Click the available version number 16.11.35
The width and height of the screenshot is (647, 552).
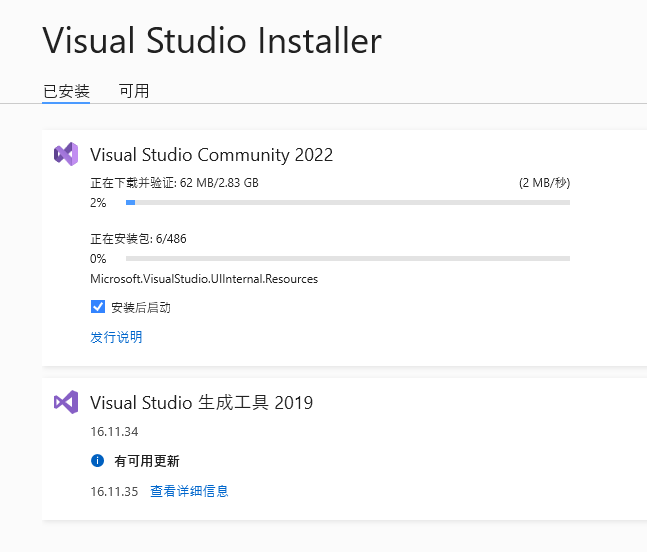[114, 491]
